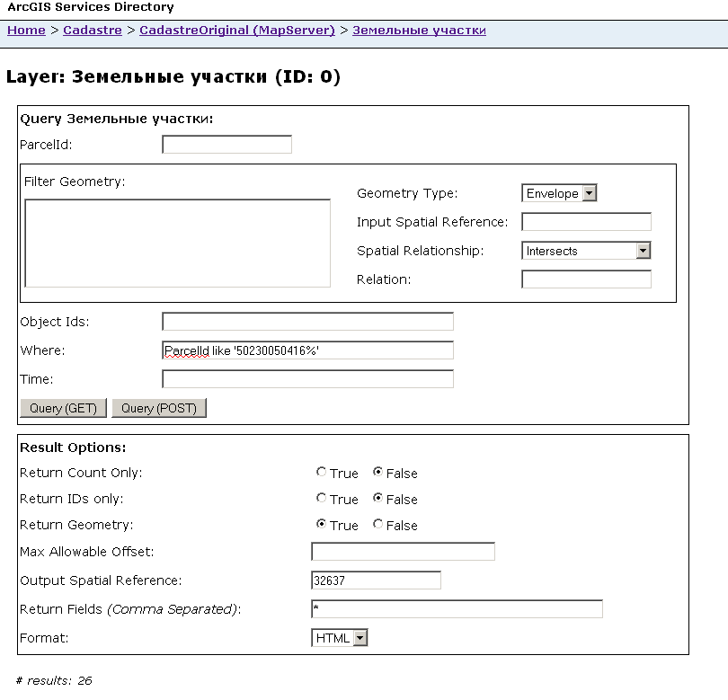Open the CadastreOriginal (MapServer) link

tap(237, 31)
